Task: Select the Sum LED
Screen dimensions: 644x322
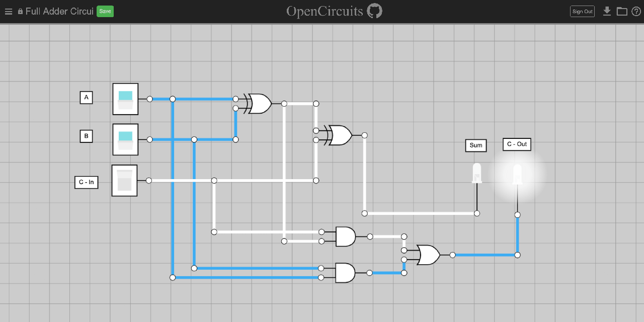Action: coord(477,174)
